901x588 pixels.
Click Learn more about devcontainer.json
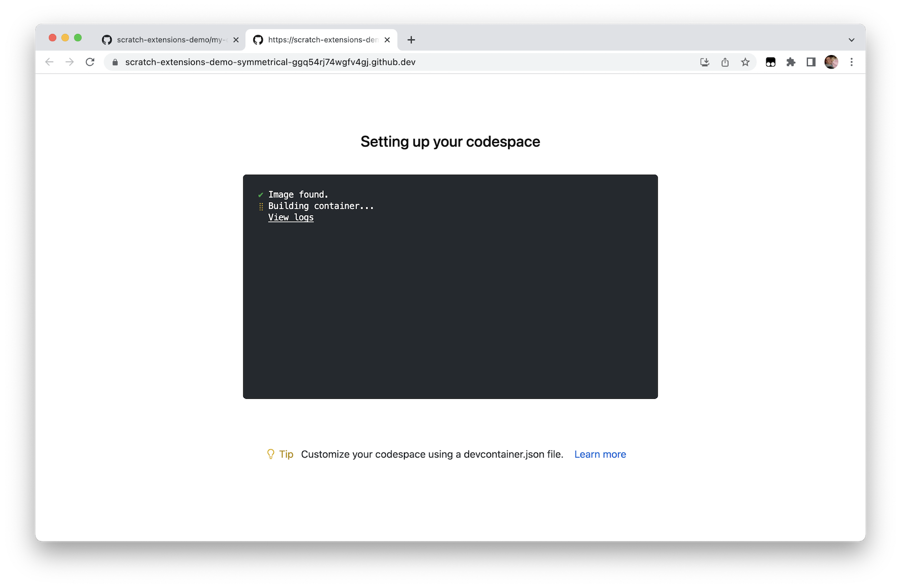[600, 454]
